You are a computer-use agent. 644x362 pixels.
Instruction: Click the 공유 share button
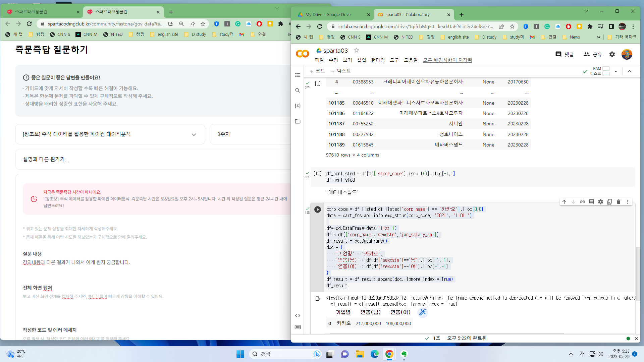pyautogui.click(x=592, y=54)
